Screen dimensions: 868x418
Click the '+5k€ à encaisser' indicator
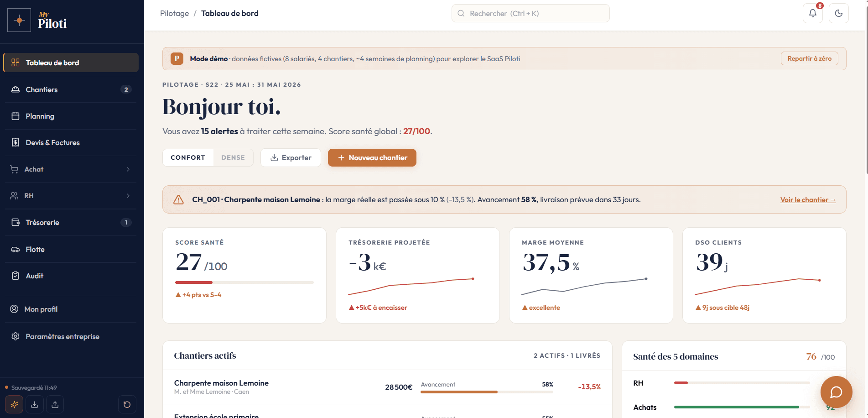pyautogui.click(x=378, y=308)
